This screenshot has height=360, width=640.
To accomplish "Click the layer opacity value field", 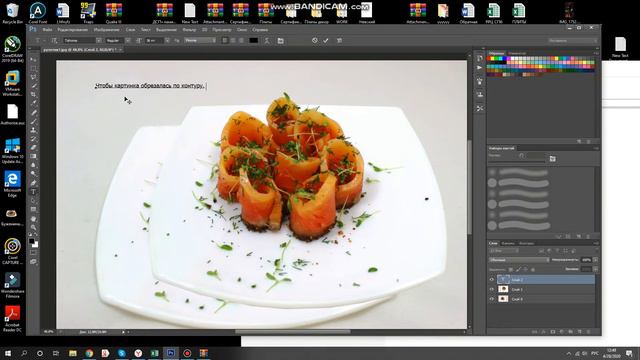I will click(x=586, y=260).
